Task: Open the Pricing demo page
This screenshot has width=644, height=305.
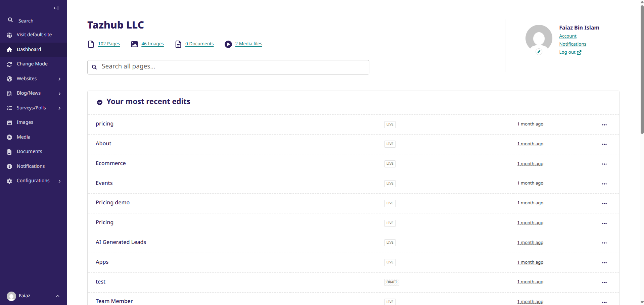Action: [x=112, y=203]
